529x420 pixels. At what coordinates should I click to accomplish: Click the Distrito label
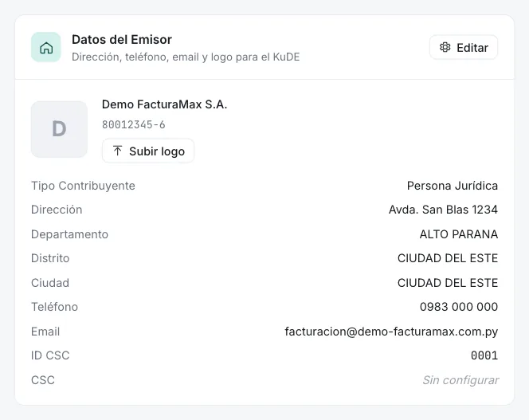tap(50, 258)
